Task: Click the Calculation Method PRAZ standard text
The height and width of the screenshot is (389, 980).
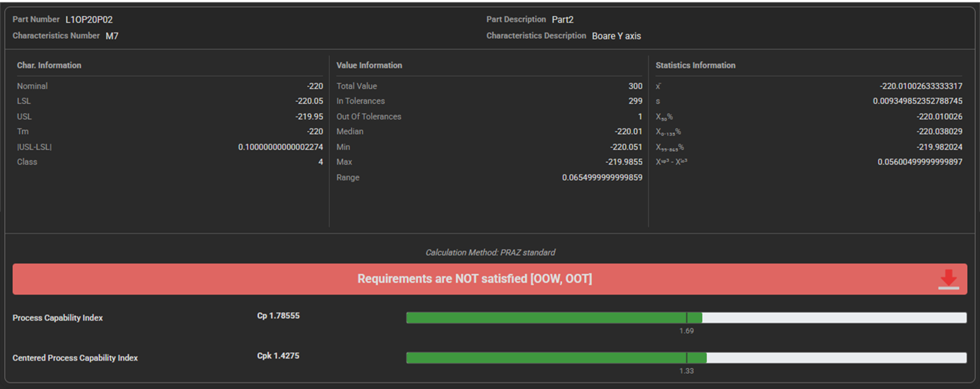Action: pyautogui.click(x=490, y=253)
